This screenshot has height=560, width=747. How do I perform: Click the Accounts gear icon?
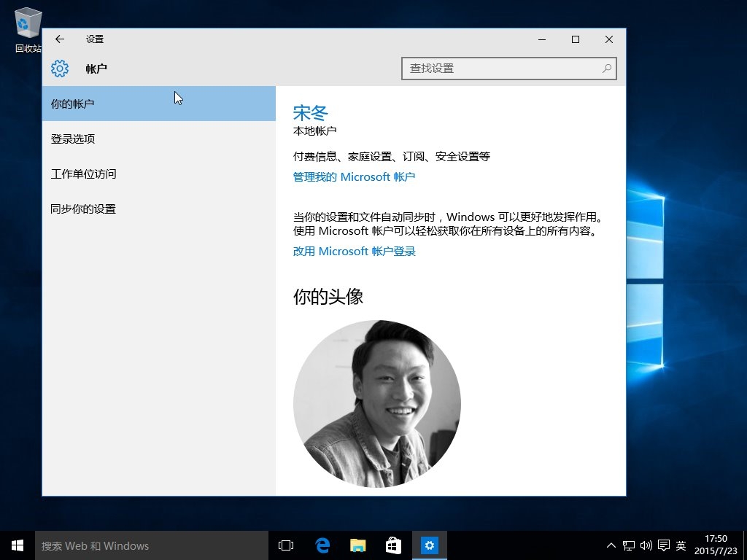point(60,69)
